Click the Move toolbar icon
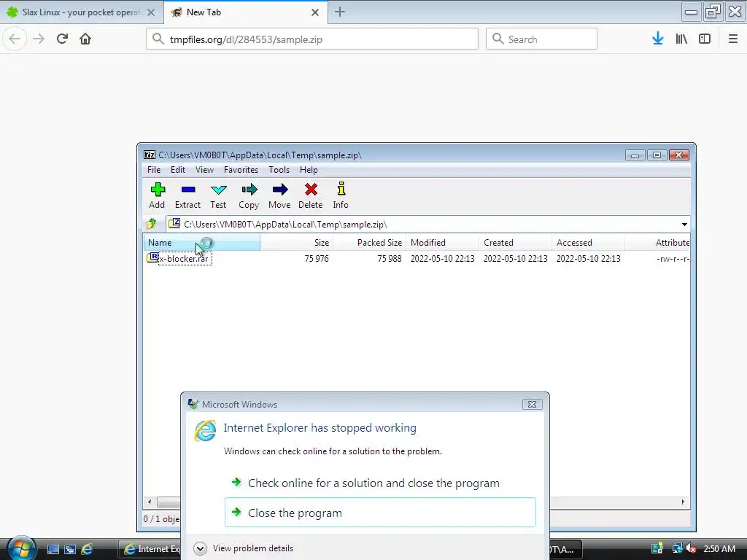747x560 pixels. [x=279, y=195]
